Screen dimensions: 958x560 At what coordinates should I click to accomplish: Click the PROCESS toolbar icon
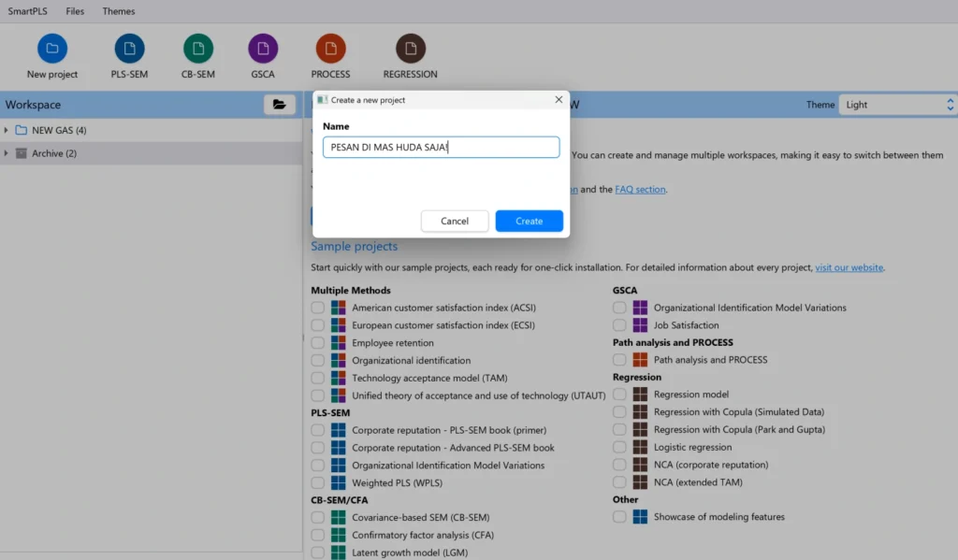point(330,49)
